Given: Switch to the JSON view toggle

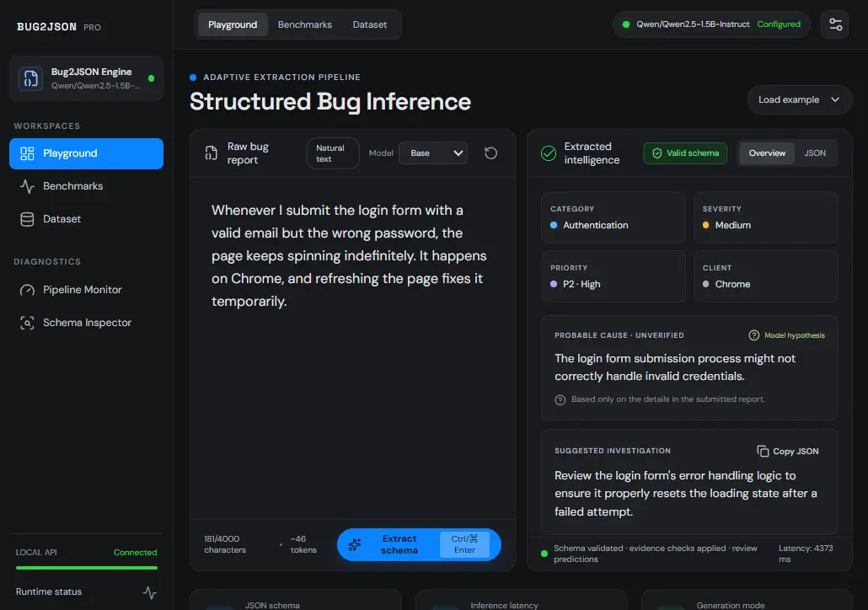Looking at the screenshot, I should point(814,153).
